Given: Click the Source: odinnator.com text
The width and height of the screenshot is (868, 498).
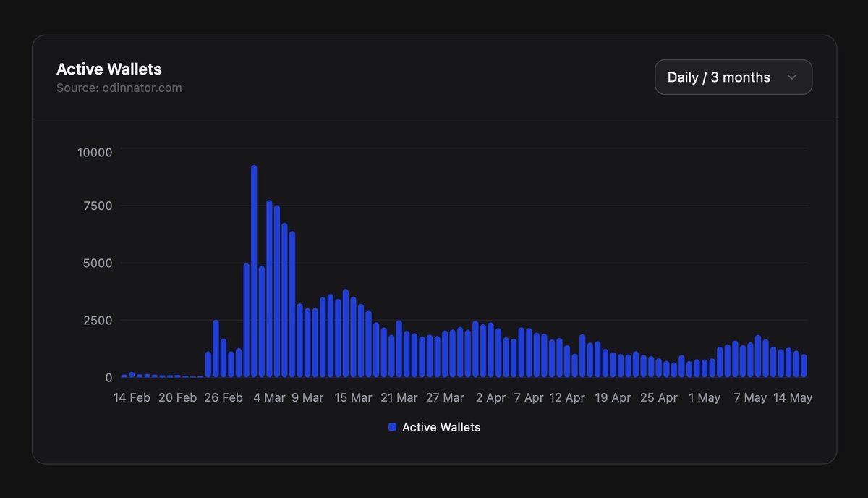Looking at the screenshot, I should [119, 88].
